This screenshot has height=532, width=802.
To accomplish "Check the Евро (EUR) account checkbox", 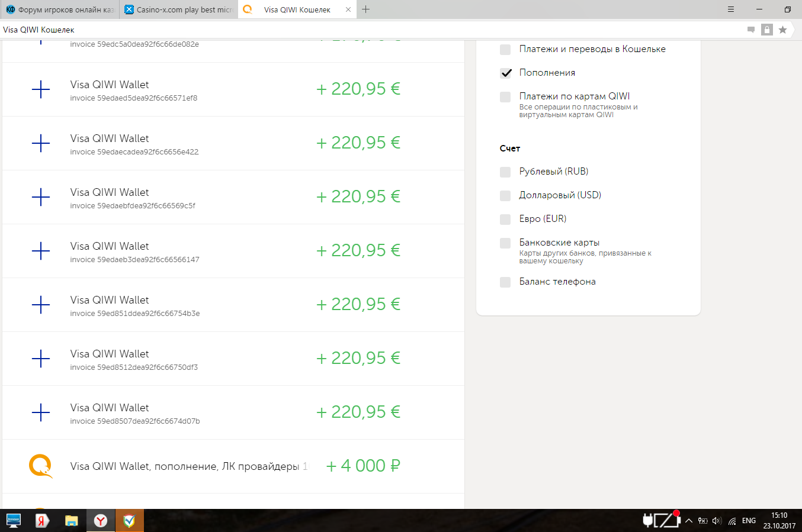I will 505,219.
